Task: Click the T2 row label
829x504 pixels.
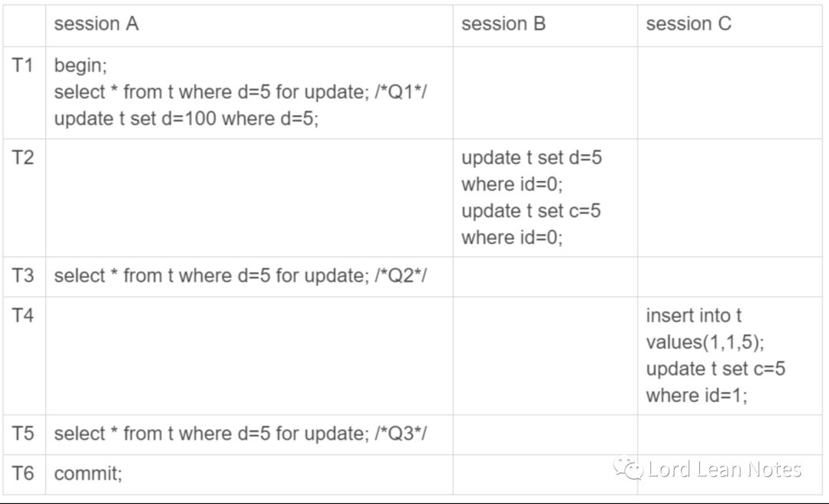Action: pyautogui.click(x=22, y=158)
